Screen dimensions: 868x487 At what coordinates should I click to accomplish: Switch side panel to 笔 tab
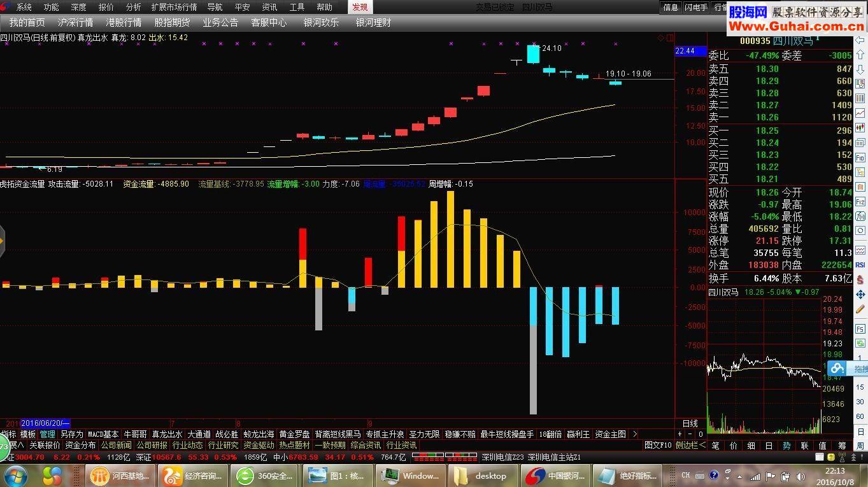click(716, 446)
